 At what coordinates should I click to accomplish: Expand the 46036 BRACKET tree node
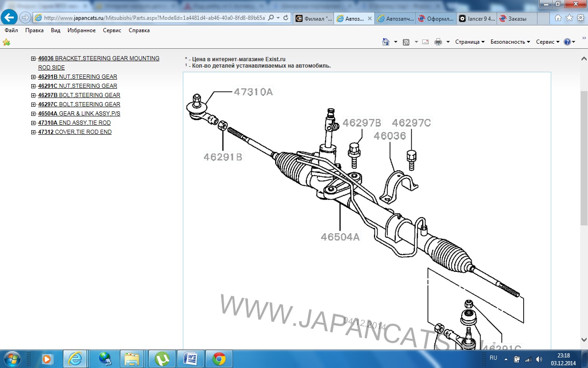[34, 58]
